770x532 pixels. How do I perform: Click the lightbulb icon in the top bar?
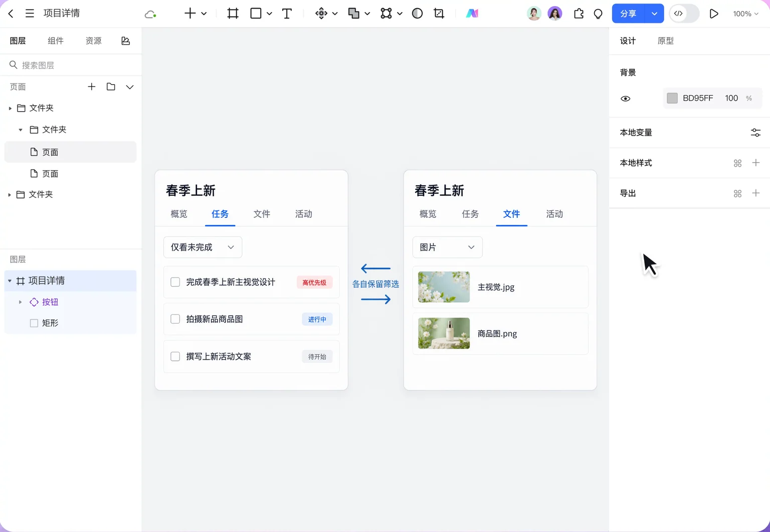pos(598,14)
